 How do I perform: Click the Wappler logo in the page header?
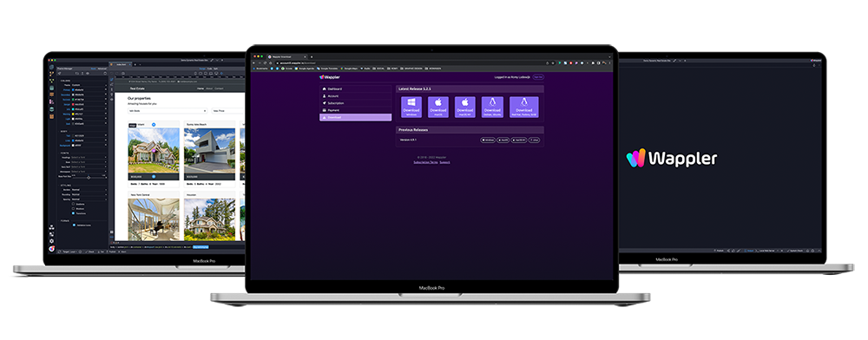(329, 77)
